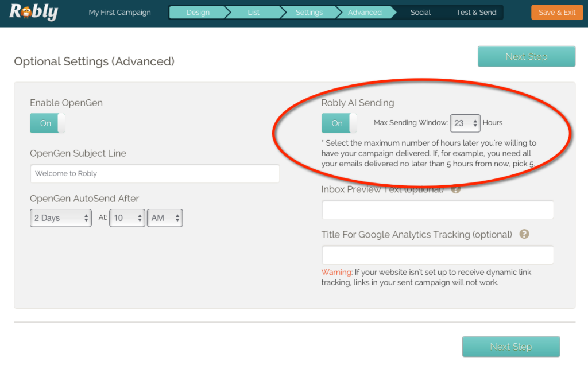588x369 pixels.
Task: Select the Advanced step
Action: coord(365,13)
